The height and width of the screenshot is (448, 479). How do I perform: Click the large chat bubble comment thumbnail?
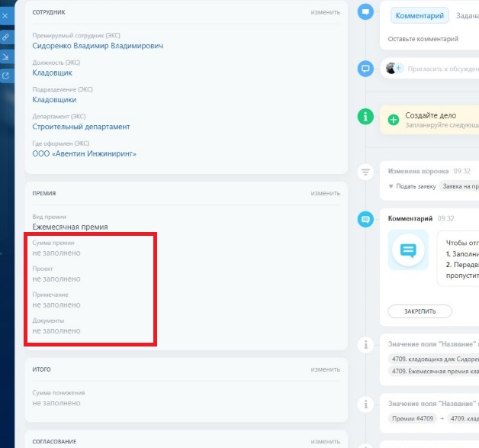(x=407, y=250)
